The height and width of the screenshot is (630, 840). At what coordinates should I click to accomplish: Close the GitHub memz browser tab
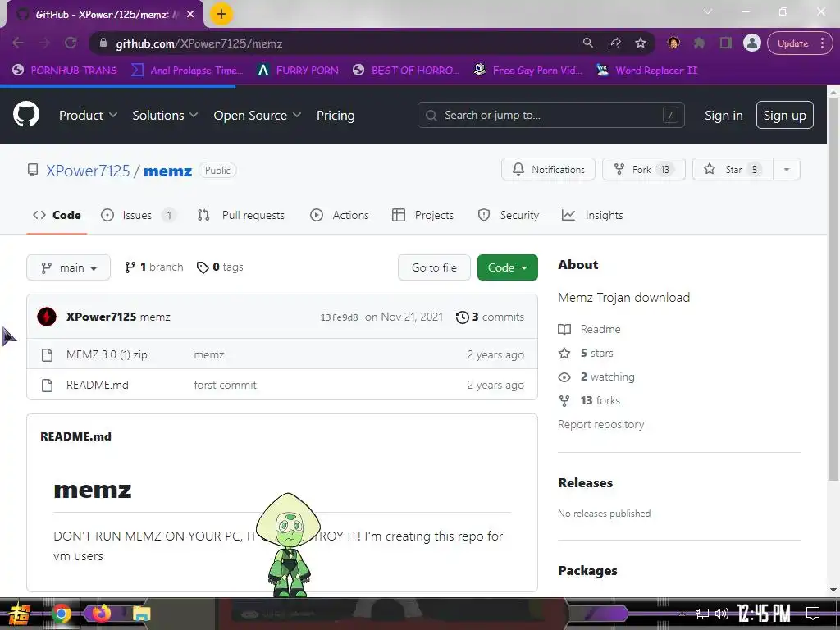point(190,15)
